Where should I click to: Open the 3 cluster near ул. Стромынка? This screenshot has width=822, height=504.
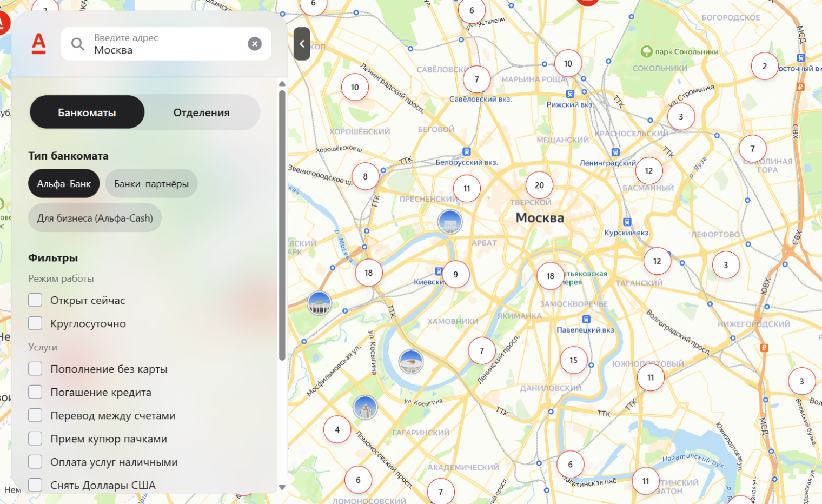click(681, 117)
